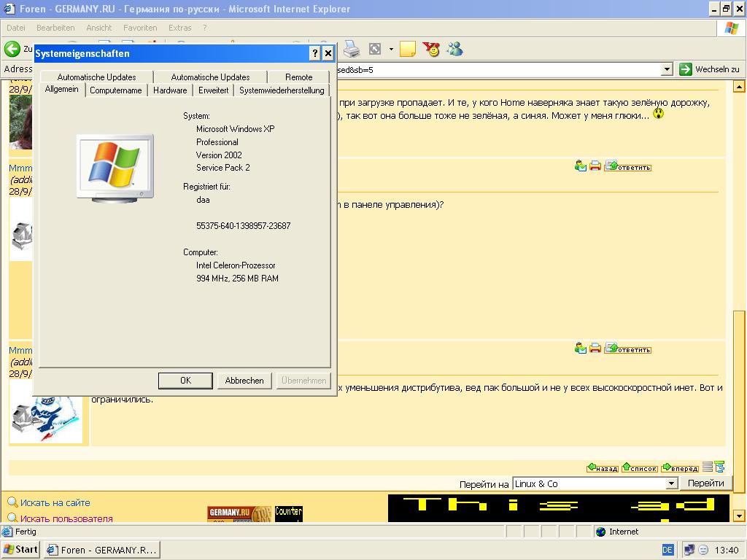Switch to threaded view icon near вперёд
Image resolution: width=747 pixels, height=560 pixels.
(719, 467)
